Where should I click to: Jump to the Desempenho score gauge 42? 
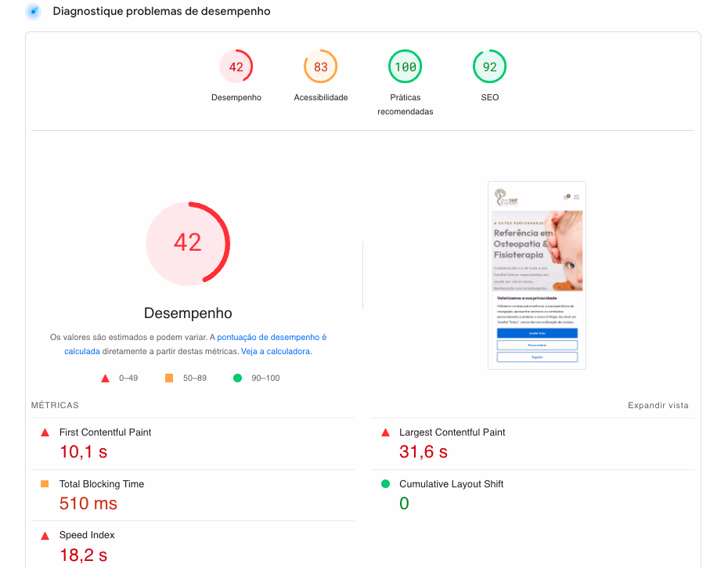pos(236,67)
